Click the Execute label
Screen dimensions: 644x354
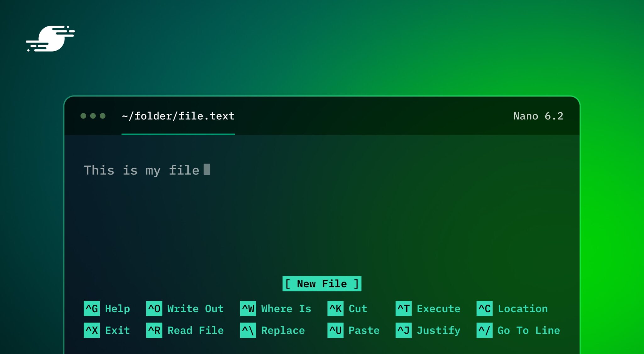coord(439,309)
